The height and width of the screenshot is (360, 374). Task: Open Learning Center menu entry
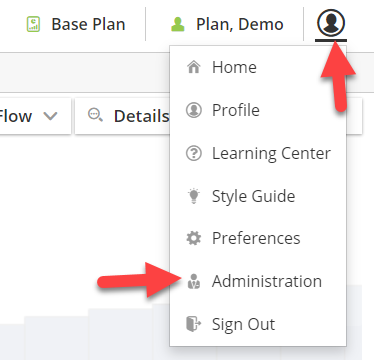pos(271,154)
